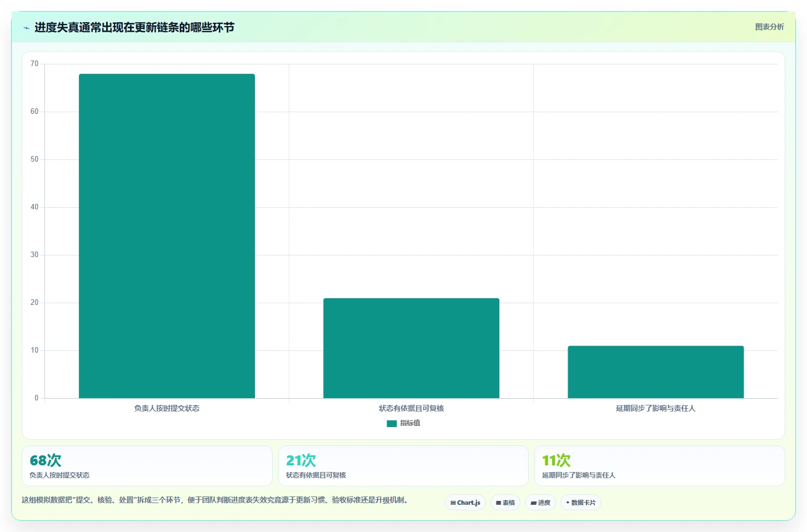Click the x-axis label 延期同步了影响与责任人

pos(655,408)
